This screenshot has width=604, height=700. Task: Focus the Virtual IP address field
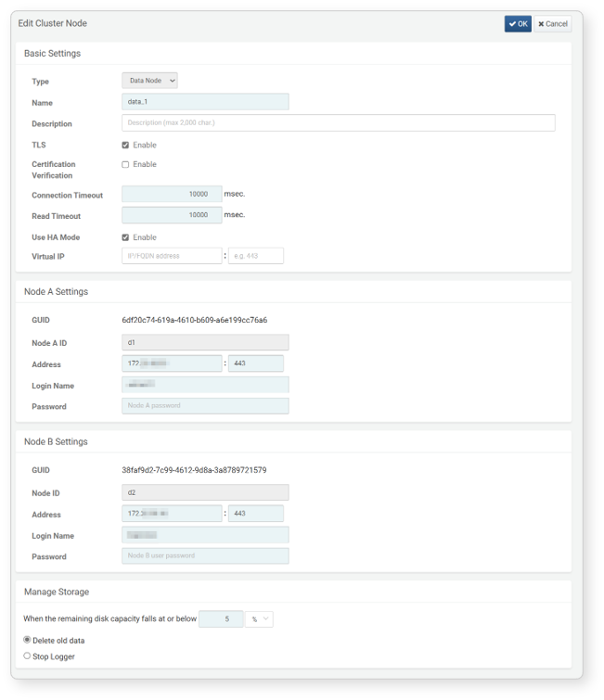[x=172, y=256]
